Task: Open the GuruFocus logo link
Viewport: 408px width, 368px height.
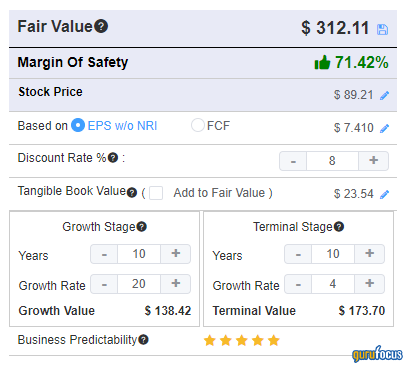Action: [377, 354]
